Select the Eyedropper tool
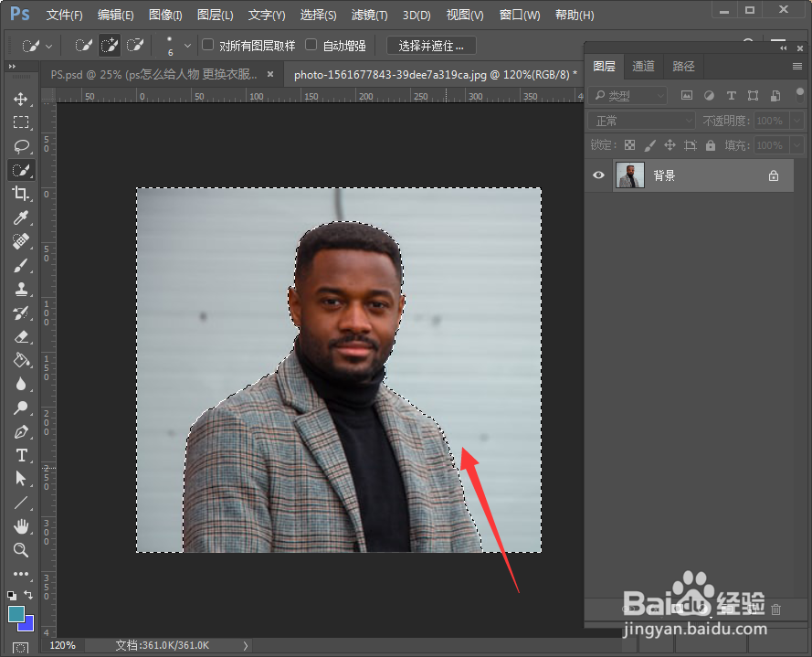This screenshot has width=812, height=657. 21,217
